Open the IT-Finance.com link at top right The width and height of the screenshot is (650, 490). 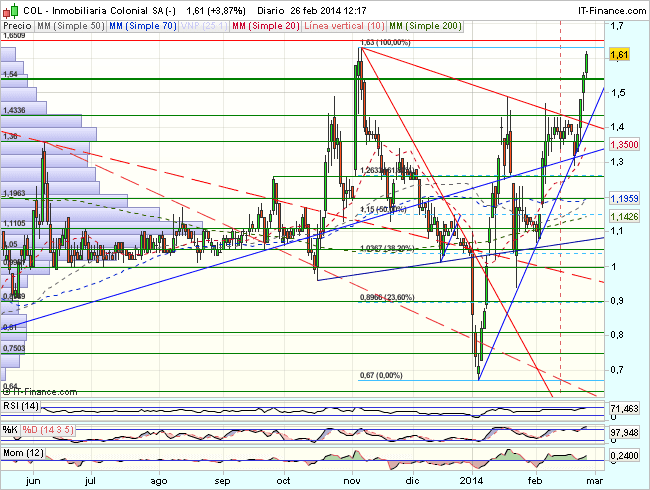[x=612, y=10]
